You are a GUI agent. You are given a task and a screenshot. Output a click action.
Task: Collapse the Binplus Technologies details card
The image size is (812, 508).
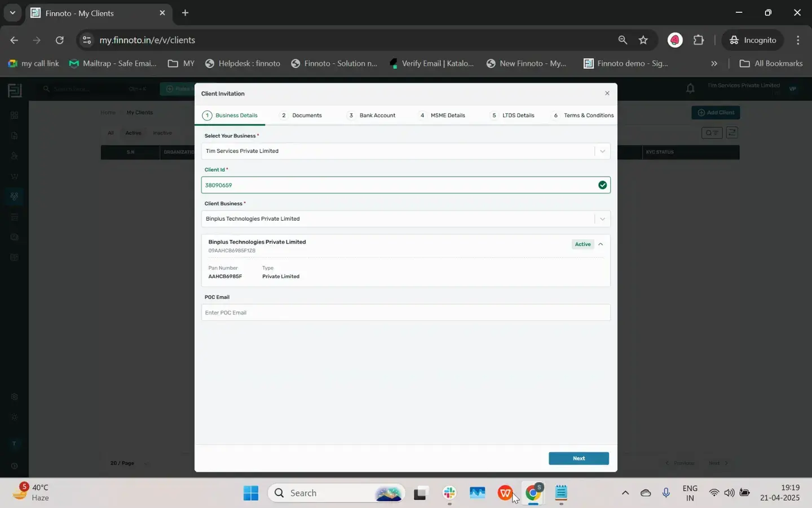[601, 244]
